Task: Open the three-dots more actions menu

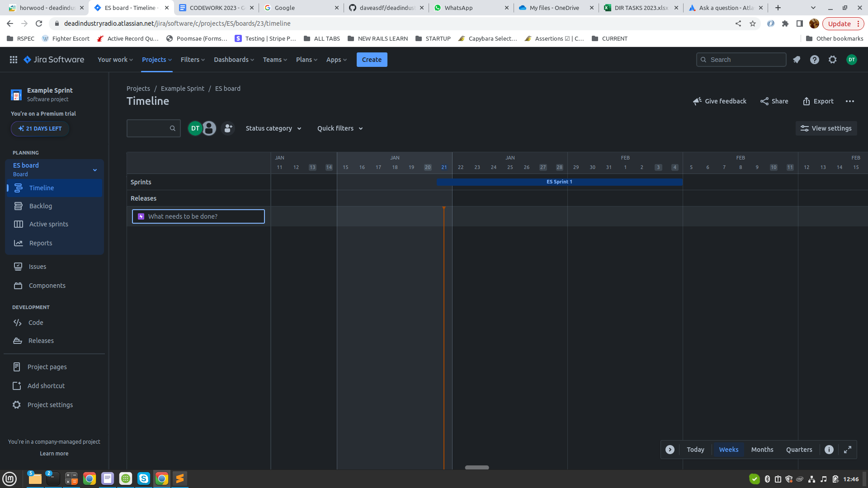Action: 850,101
